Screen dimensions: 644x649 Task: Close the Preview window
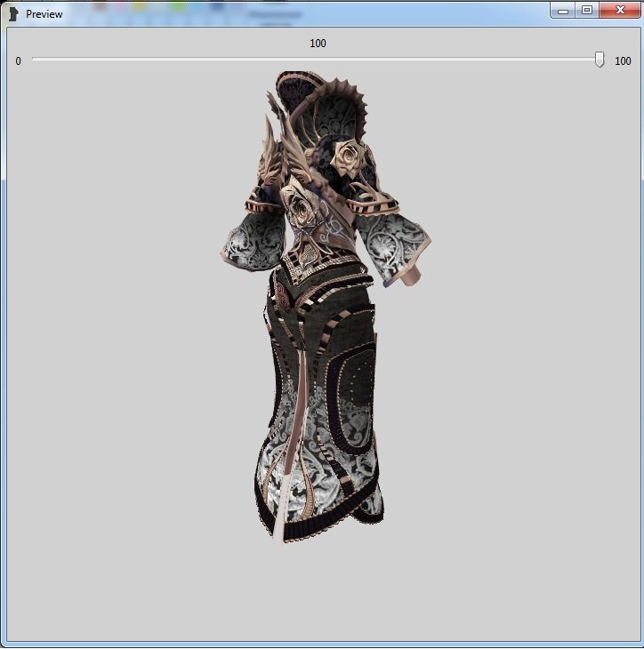[x=618, y=11]
